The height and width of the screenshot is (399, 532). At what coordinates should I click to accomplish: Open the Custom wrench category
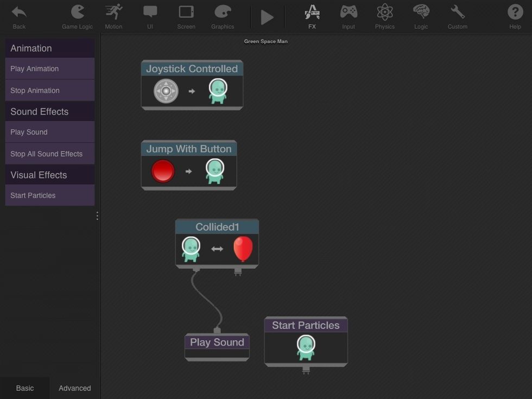pos(458,13)
